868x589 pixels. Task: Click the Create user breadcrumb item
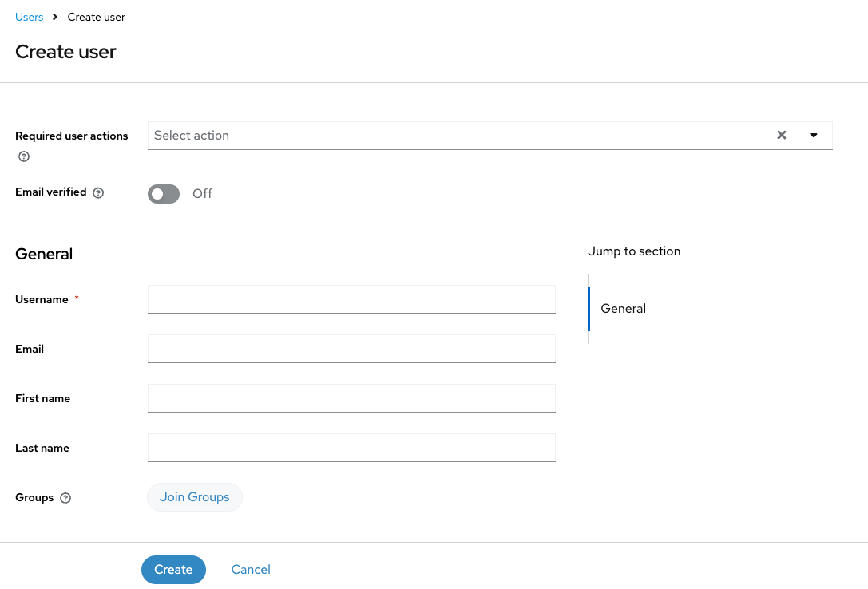[97, 17]
